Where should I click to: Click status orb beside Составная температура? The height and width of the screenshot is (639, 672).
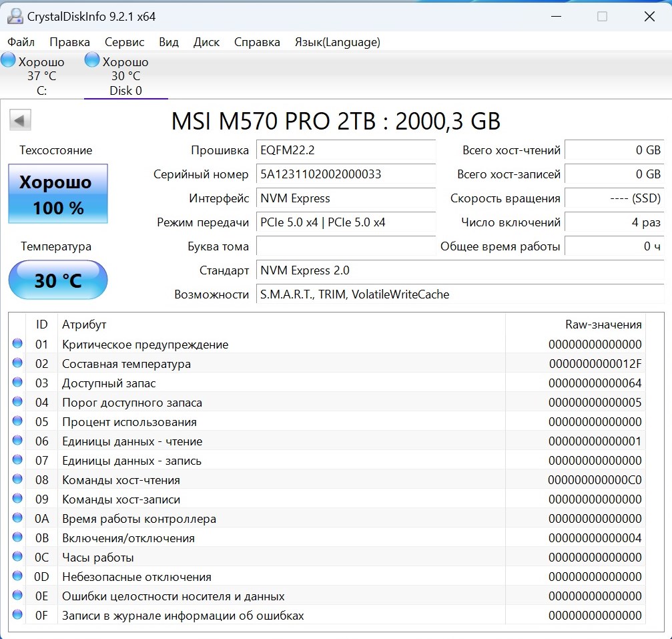pyautogui.click(x=17, y=364)
